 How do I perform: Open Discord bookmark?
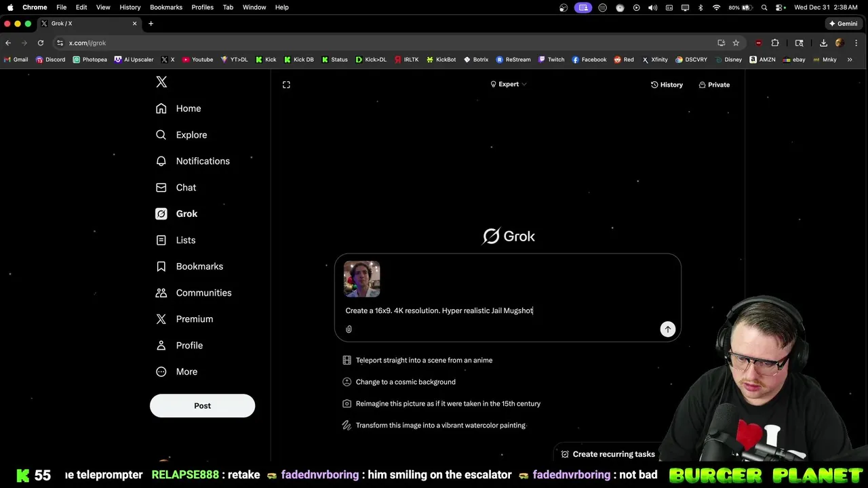coord(50,60)
